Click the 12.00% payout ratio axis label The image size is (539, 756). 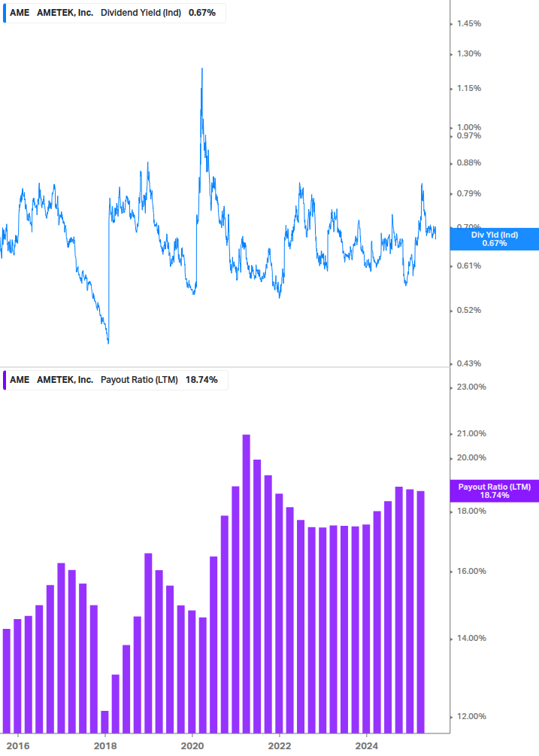pos(471,716)
